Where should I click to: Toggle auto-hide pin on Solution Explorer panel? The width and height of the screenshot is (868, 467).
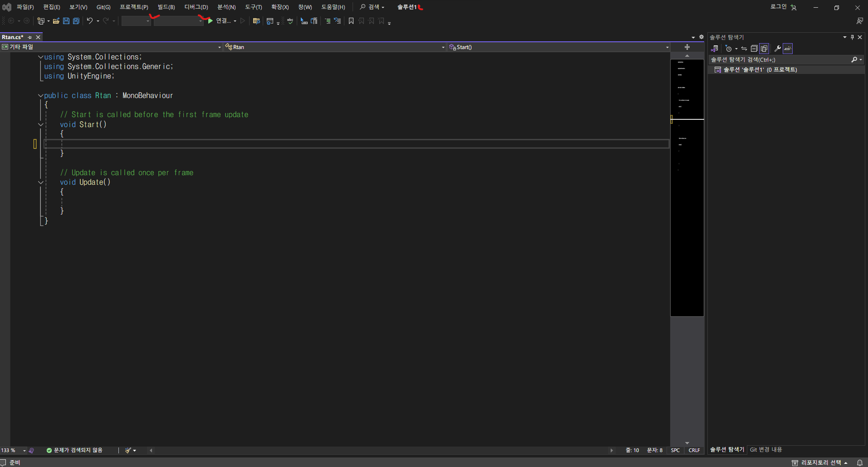tap(852, 37)
